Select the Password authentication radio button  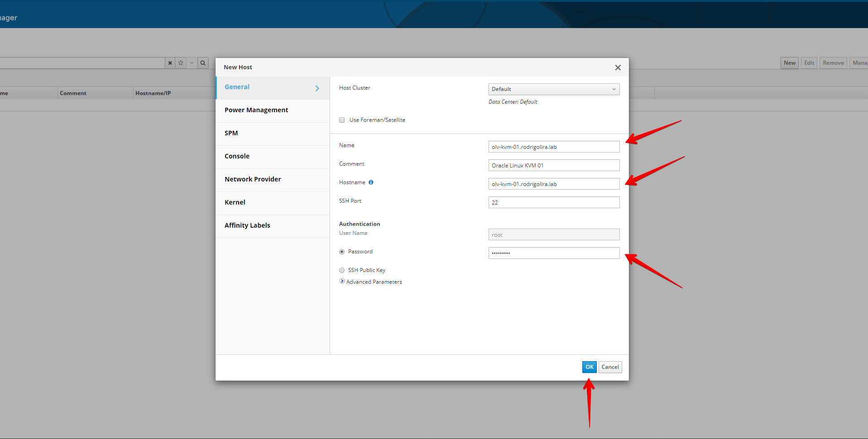pyautogui.click(x=342, y=252)
